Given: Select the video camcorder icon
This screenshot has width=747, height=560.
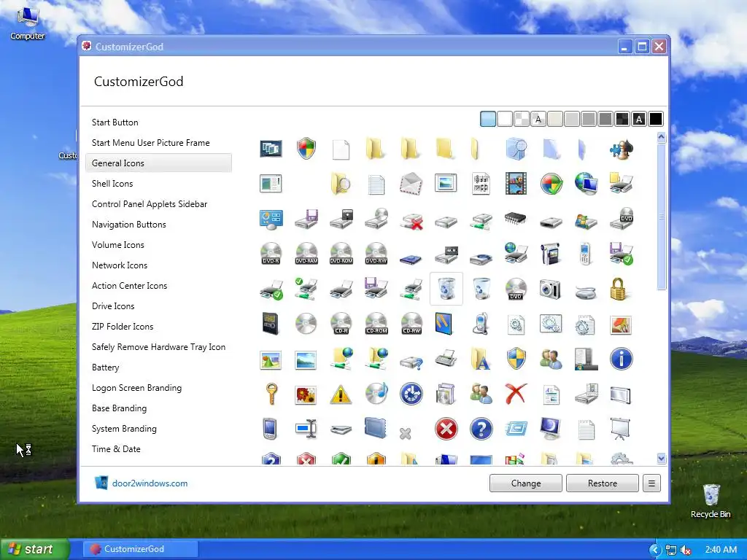Looking at the screenshot, I should coord(551,253).
